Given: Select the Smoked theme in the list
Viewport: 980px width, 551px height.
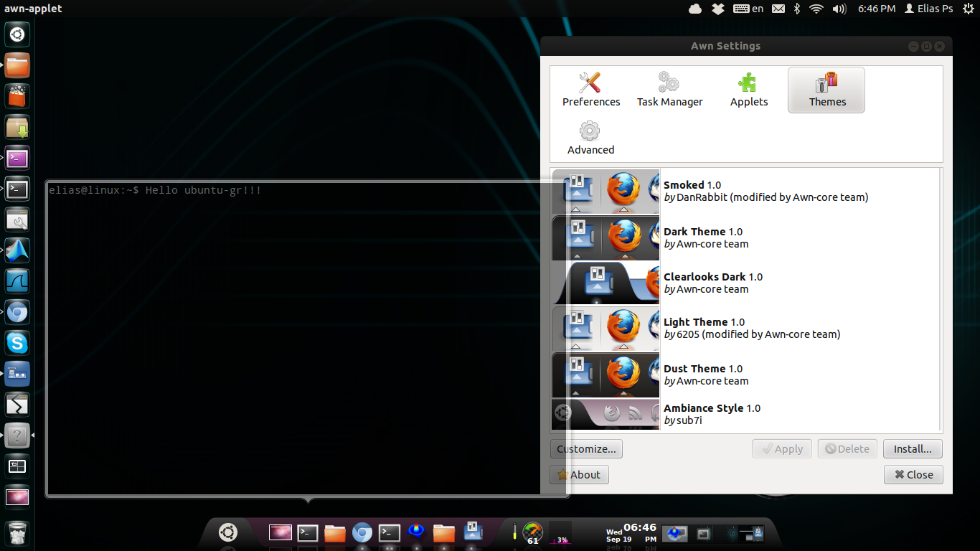Looking at the screenshot, I should (746, 191).
